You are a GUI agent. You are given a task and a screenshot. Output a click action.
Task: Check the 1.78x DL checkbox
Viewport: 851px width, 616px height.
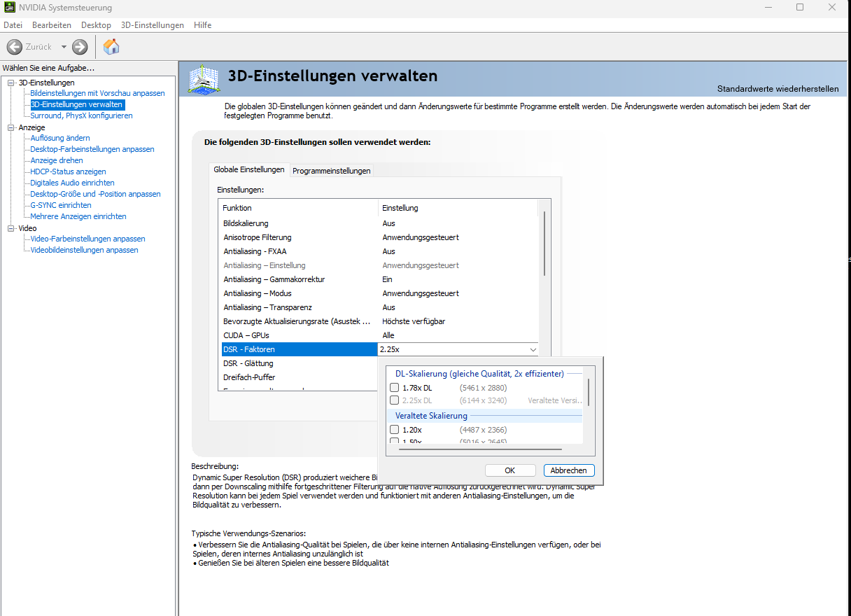(x=395, y=388)
